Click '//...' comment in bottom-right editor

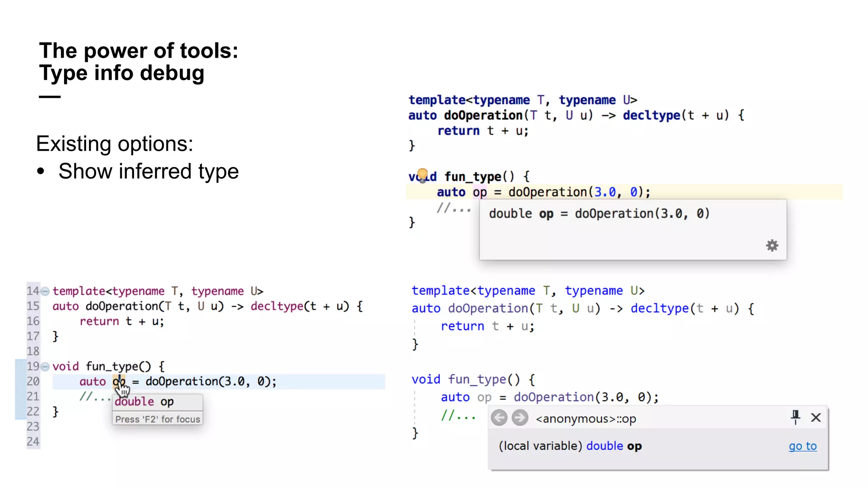[x=458, y=415]
